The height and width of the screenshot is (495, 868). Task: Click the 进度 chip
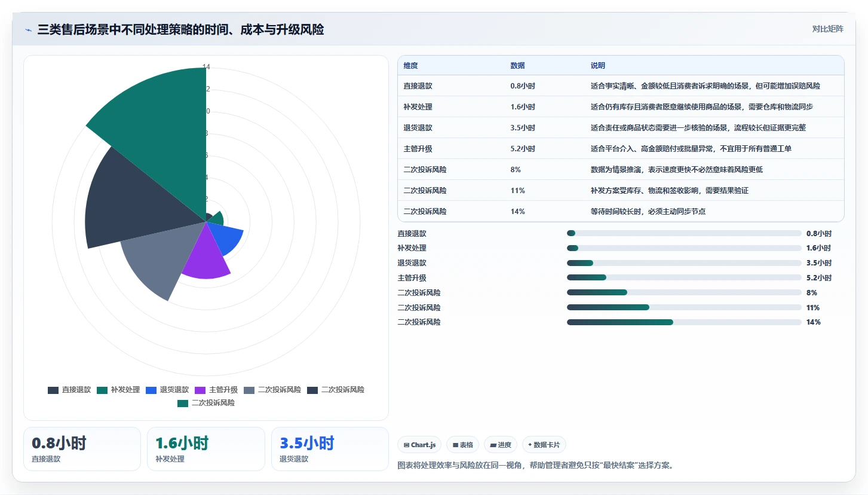click(x=501, y=445)
